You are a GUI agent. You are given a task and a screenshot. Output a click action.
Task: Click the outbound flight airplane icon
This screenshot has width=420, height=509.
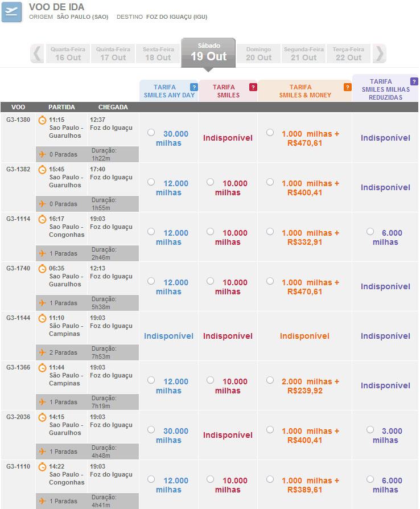pyautogui.click(x=12, y=12)
